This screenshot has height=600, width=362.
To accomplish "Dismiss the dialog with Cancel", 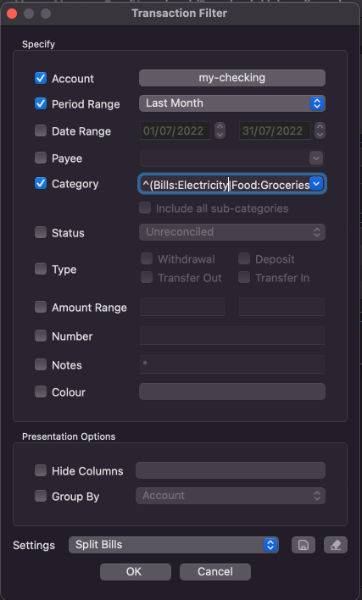I will (x=215, y=572).
